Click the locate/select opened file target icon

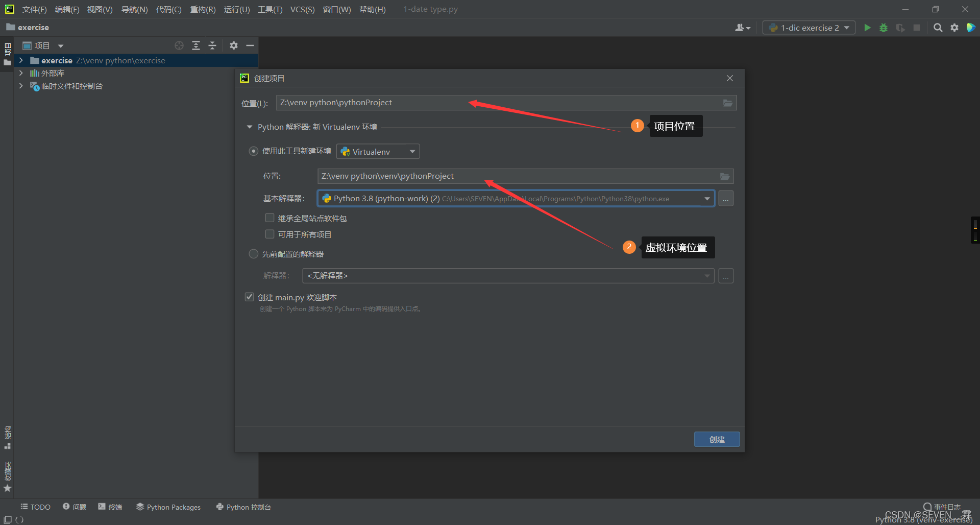pos(179,45)
